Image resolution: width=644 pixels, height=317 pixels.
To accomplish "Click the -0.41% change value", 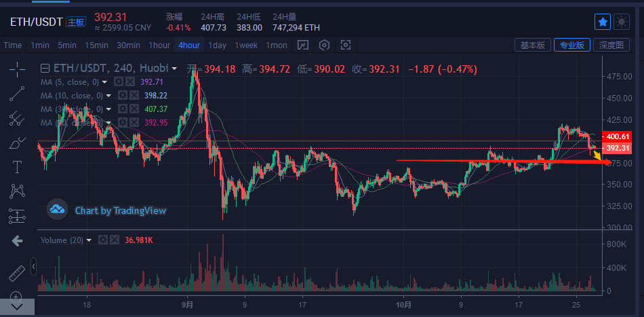I will [x=178, y=28].
